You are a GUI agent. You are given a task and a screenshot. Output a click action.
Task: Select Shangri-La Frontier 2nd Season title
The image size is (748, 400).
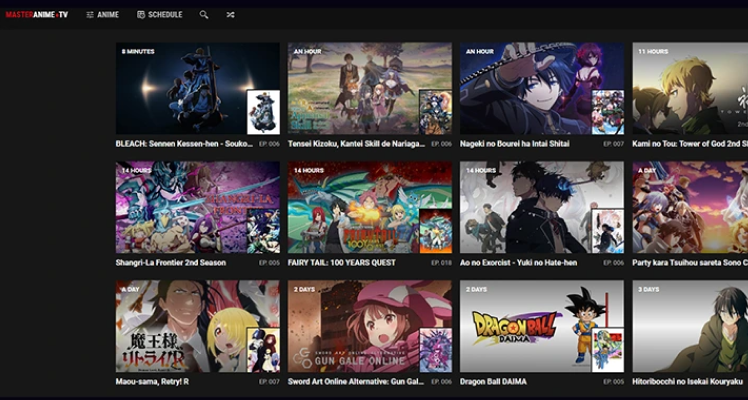click(171, 263)
